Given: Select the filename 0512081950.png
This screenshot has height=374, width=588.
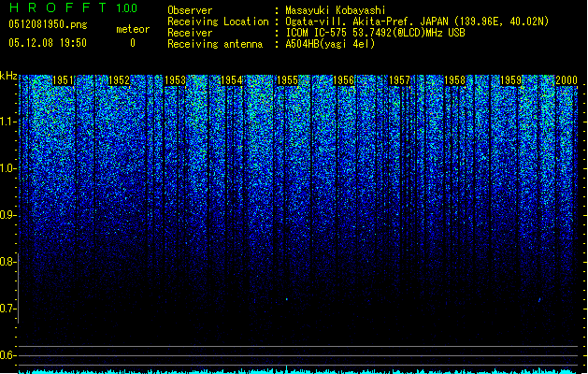Looking at the screenshot, I should coord(48,24).
